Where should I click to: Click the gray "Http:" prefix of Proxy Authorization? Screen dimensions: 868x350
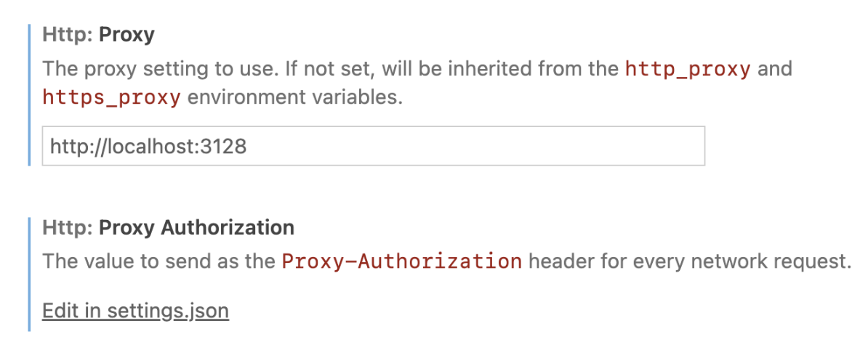pyautogui.click(x=68, y=228)
